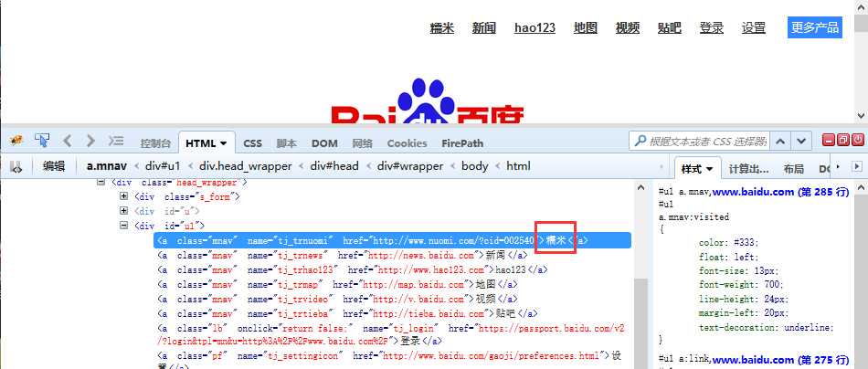This screenshot has width=868, height=369.
Task: Select the tj_trnews anchor row
Action: coord(343,255)
